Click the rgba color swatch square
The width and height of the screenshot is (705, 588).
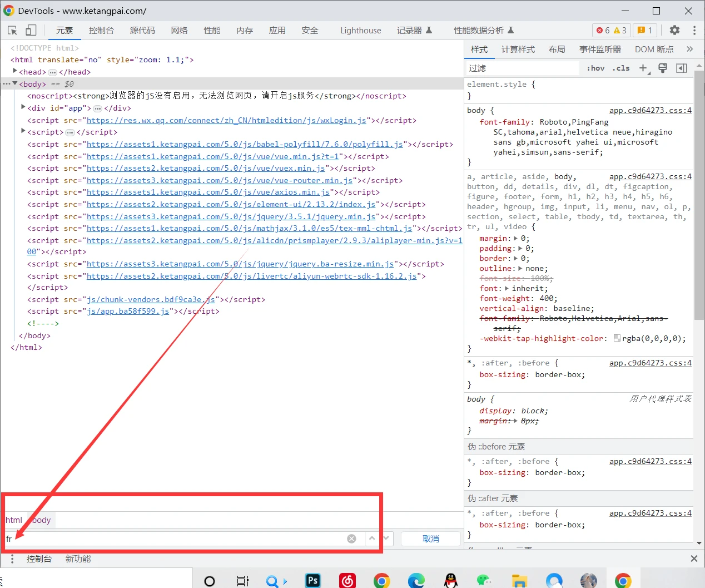(x=617, y=338)
